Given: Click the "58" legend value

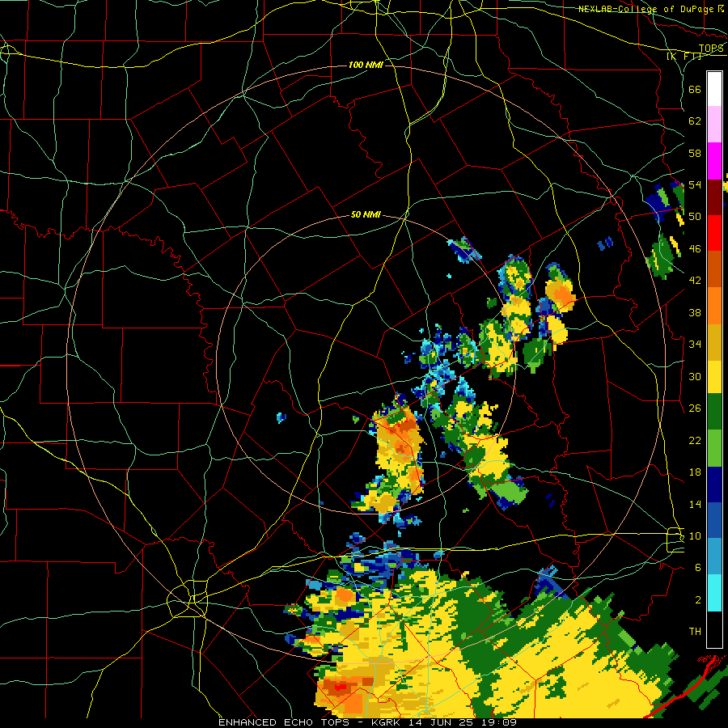Looking at the screenshot, I should coord(695,153).
